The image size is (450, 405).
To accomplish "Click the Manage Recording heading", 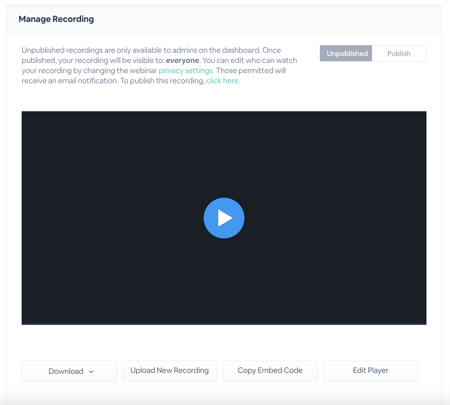I will (x=56, y=19).
